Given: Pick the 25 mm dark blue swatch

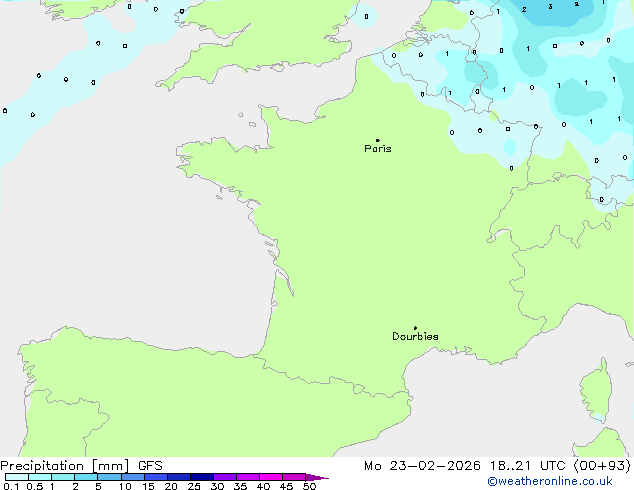Looking at the screenshot, I should 201,477.
